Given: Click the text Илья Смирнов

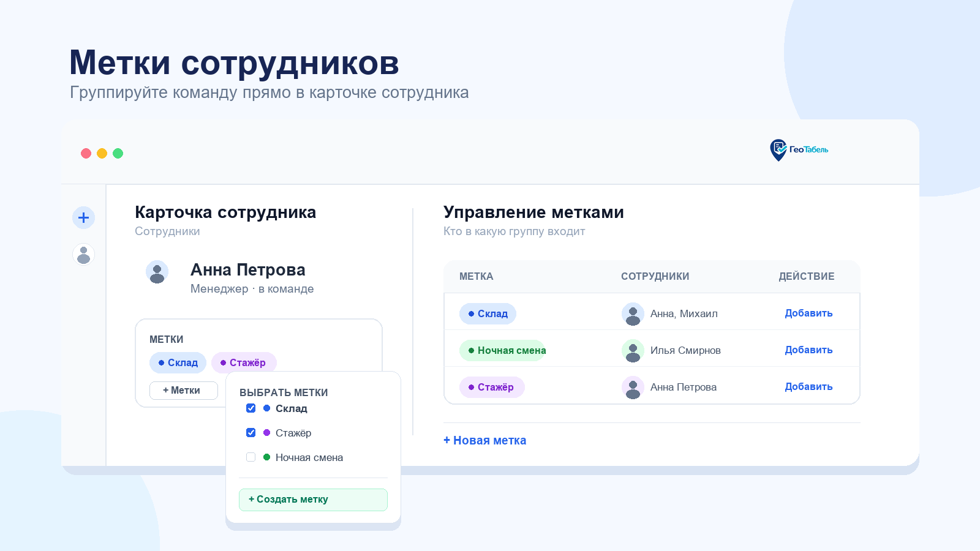Looking at the screenshot, I should [685, 351].
